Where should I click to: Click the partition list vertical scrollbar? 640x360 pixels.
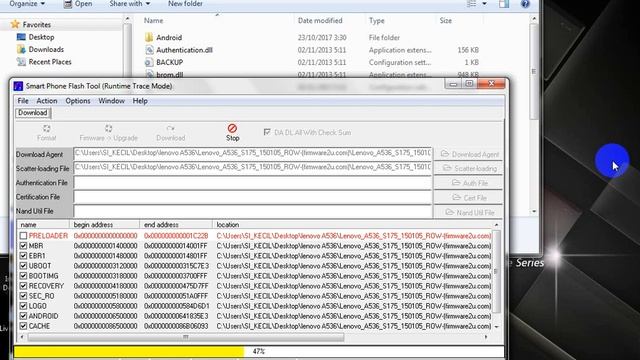point(496,270)
